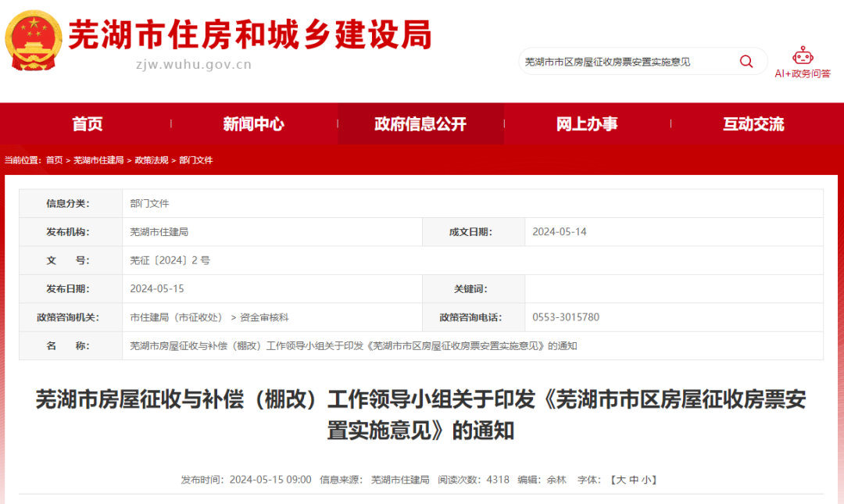Click the 发布时间 2024-05-15 09:00 text
The width and height of the screenshot is (844, 504).
pos(246,480)
